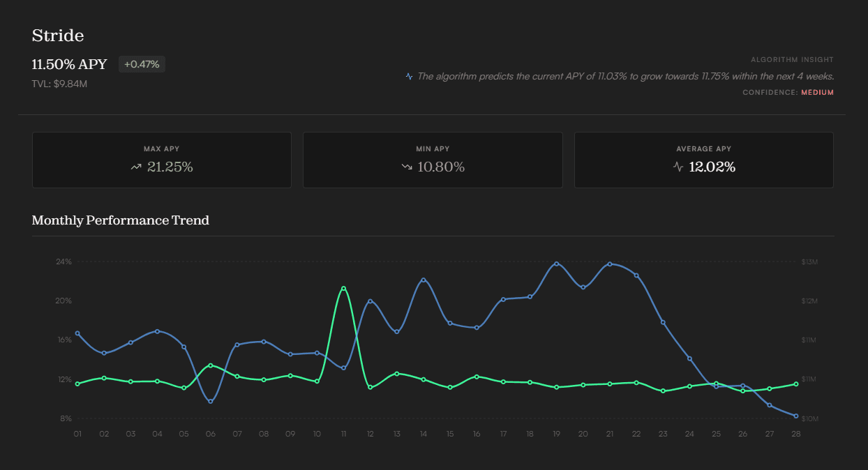
Task: Open the Min APY 10.80% card
Action: [433, 160]
